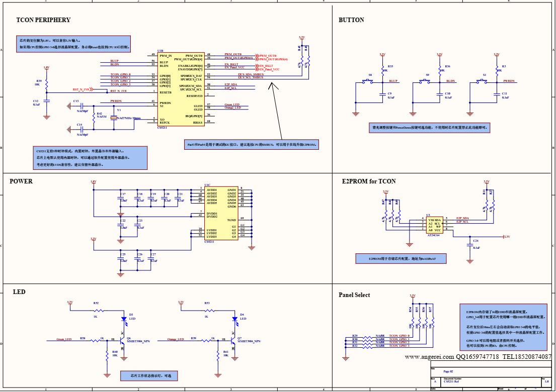Select the POWER section heading
556x392 pixels.
[x=21, y=181]
